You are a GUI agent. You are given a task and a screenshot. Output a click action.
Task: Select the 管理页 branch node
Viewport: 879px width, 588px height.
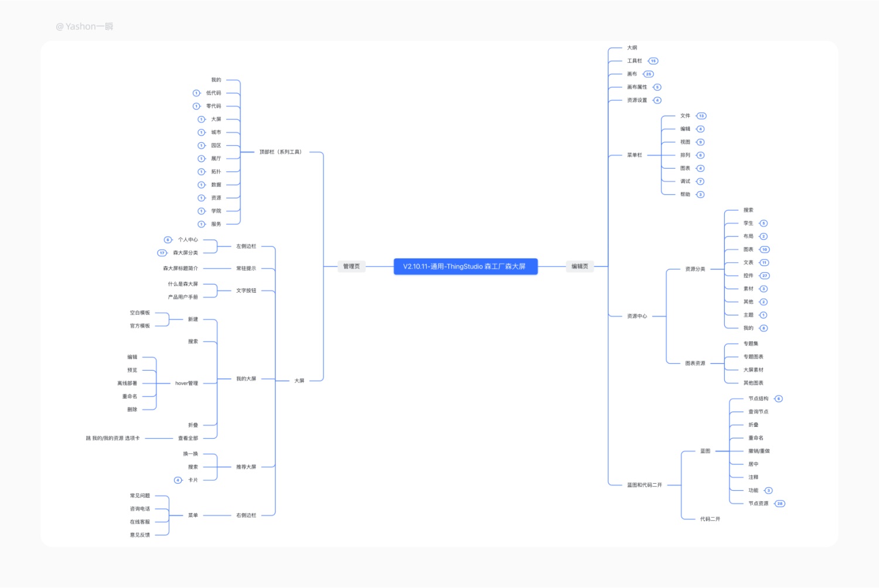click(x=352, y=266)
